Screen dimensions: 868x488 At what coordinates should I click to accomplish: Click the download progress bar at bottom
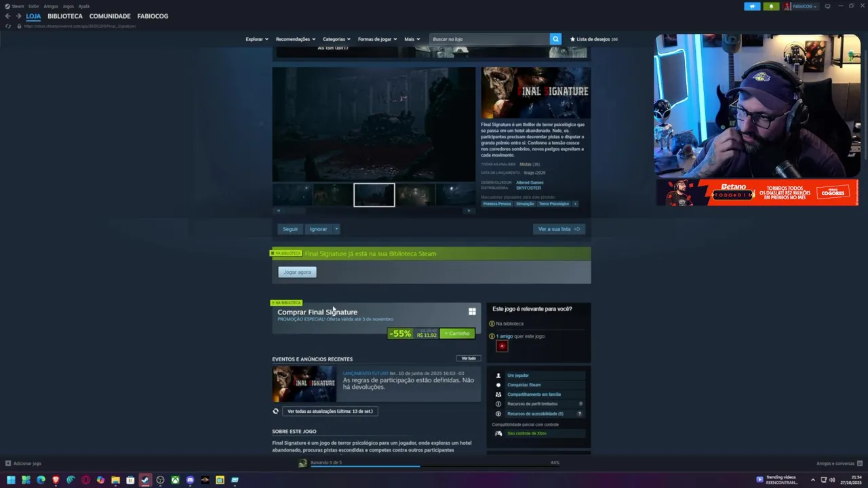[x=434, y=466]
